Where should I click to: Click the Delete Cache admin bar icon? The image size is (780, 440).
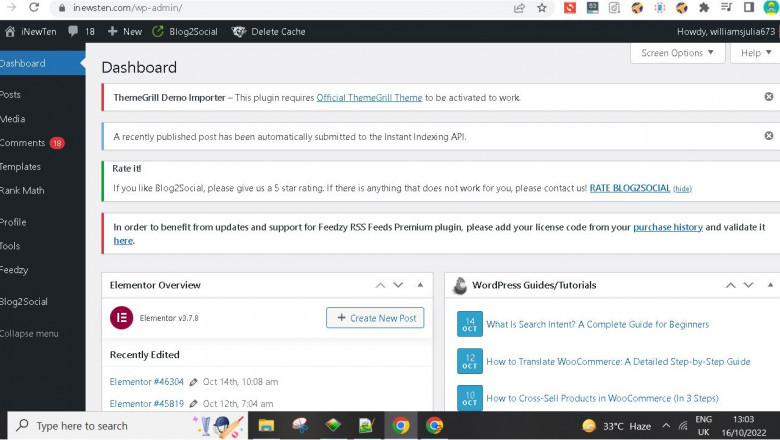coord(238,31)
